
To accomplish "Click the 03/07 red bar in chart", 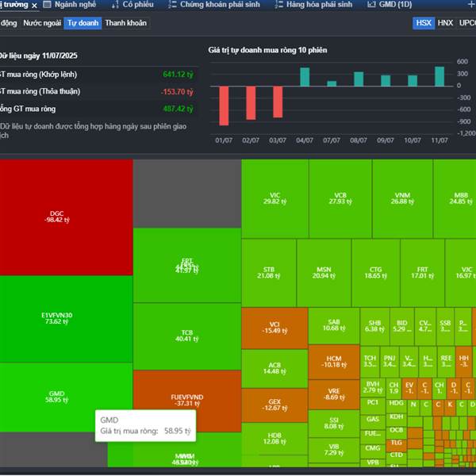I will click(x=278, y=102).
